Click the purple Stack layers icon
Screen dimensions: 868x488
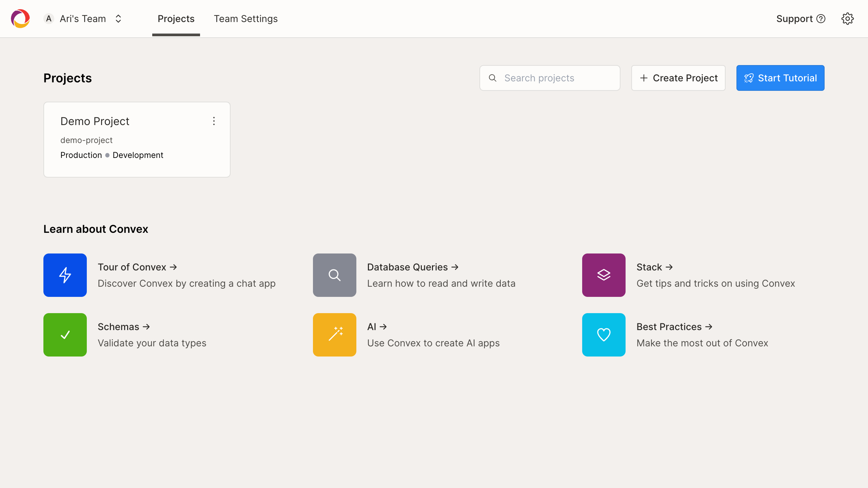[x=604, y=275]
